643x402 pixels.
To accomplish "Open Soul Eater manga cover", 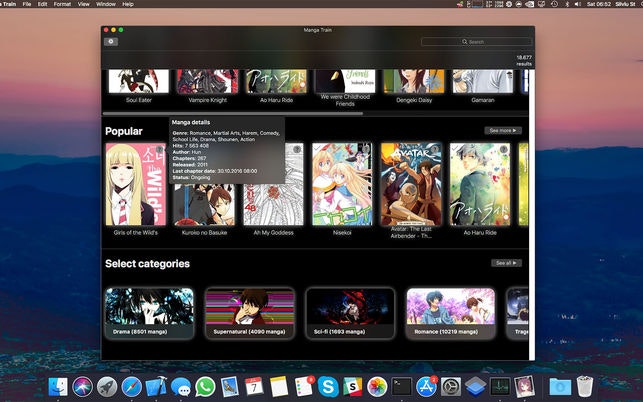I will [x=139, y=81].
